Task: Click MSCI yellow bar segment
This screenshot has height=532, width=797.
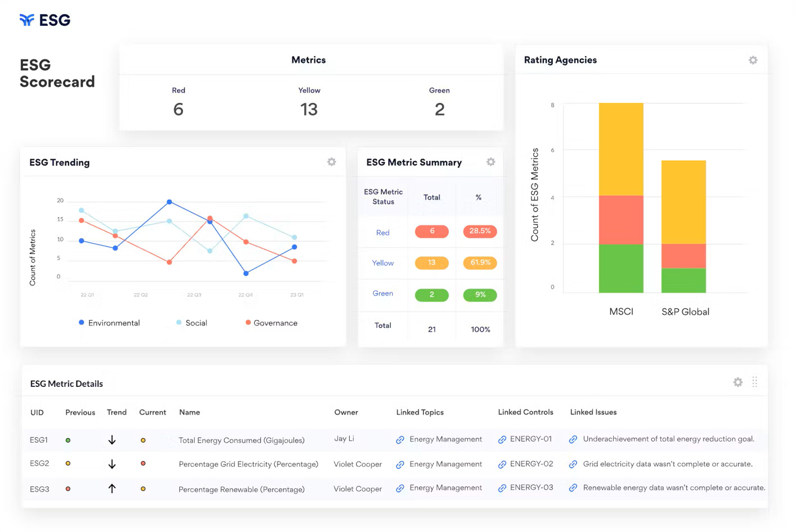Action: pyautogui.click(x=621, y=149)
